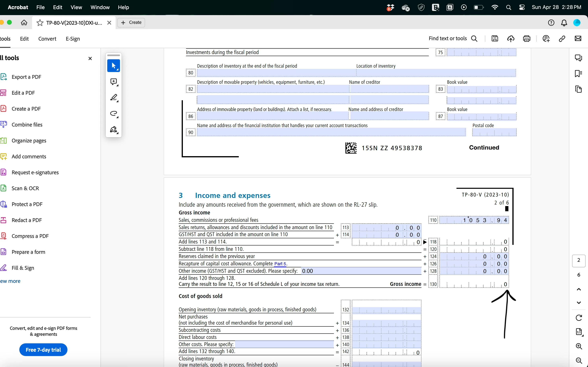Open the Part 5 hyperlink
588x367 pixels.
pyautogui.click(x=280, y=264)
